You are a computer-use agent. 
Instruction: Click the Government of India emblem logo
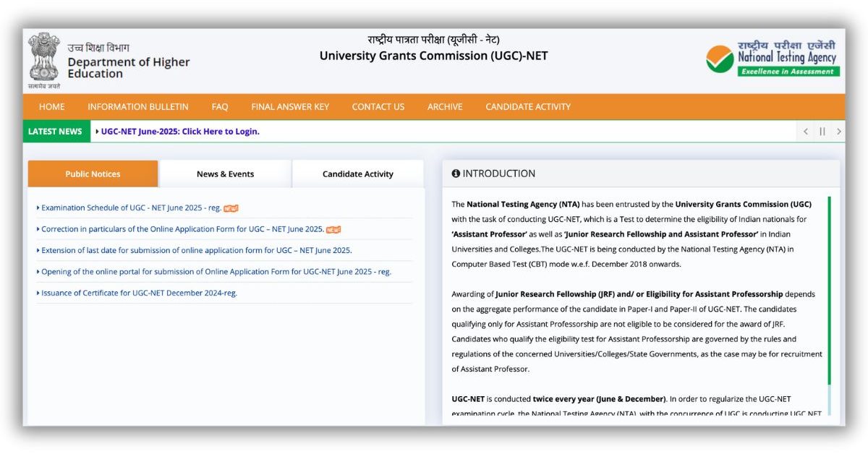point(44,60)
